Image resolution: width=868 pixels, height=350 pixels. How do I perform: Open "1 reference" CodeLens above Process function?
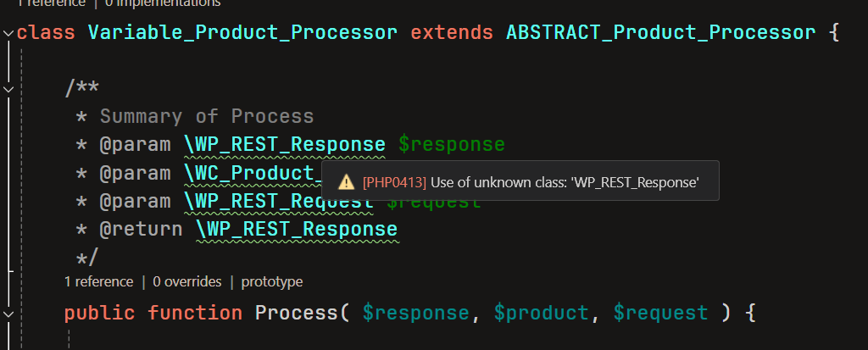pyautogui.click(x=98, y=281)
